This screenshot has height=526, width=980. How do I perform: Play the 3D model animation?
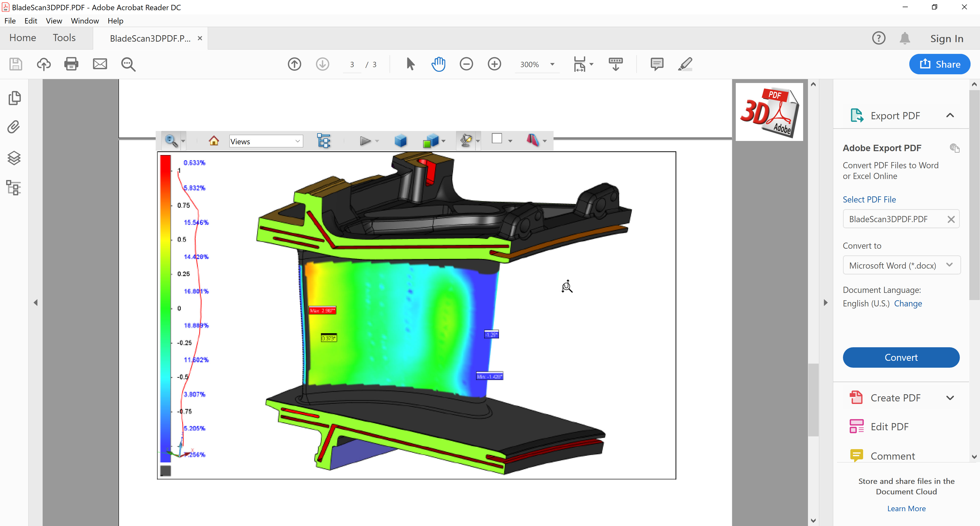click(364, 140)
